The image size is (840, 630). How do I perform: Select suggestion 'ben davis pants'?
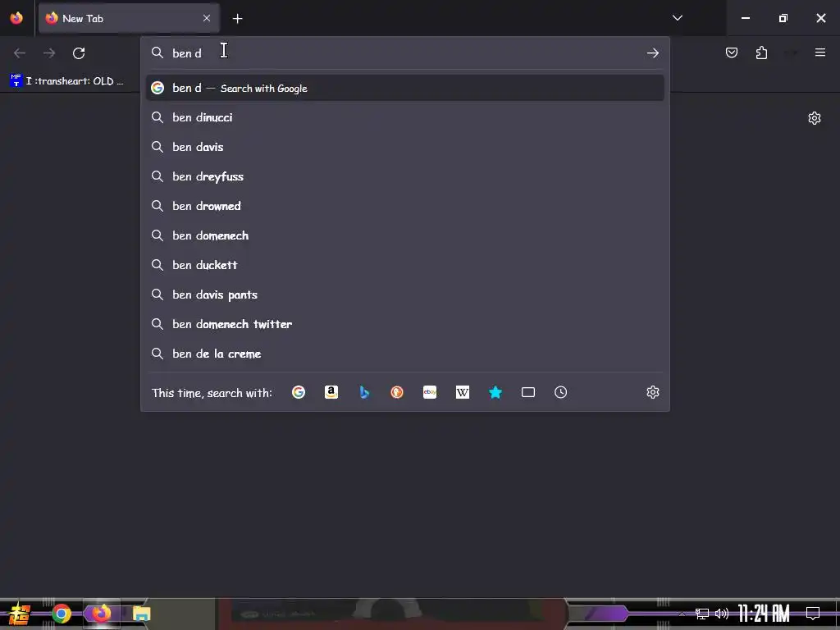(x=404, y=294)
